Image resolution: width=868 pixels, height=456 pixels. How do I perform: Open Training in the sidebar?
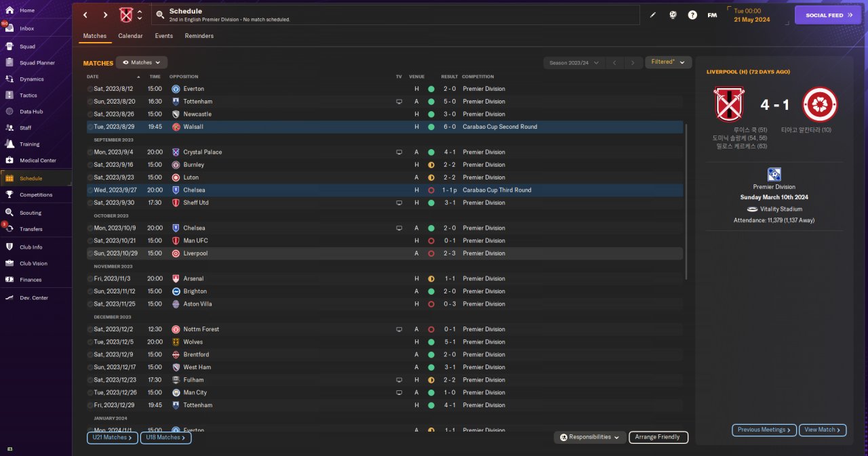click(x=36, y=144)
